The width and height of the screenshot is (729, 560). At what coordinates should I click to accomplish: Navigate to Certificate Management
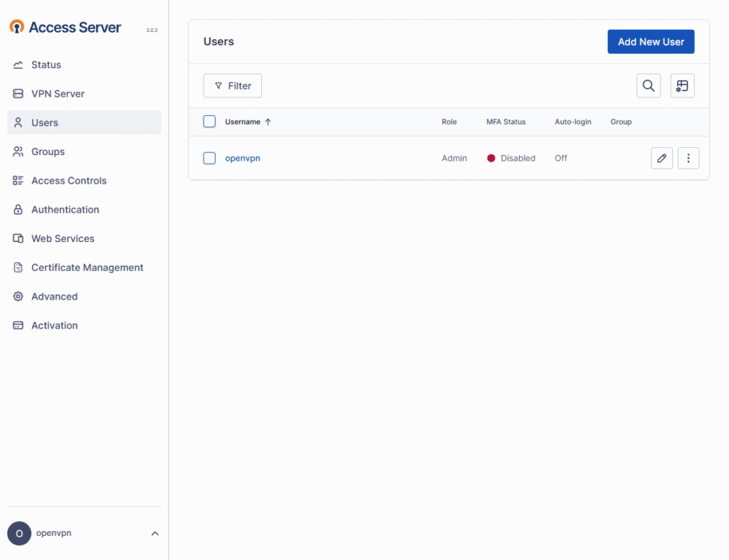pyautogui.click(x=87, y=268)
